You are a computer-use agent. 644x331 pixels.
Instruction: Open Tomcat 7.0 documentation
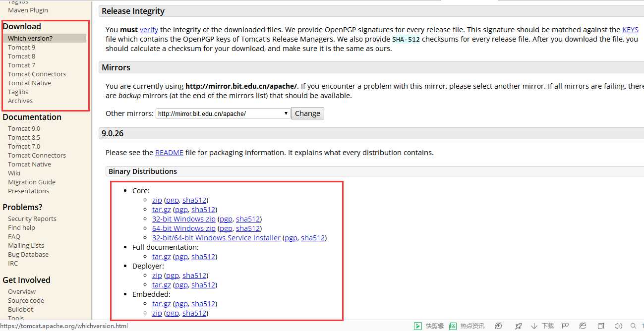[24, 146]
